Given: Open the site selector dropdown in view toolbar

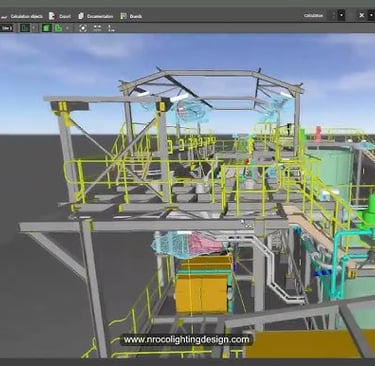Looking at the screenshot, I should click(6, 28).
